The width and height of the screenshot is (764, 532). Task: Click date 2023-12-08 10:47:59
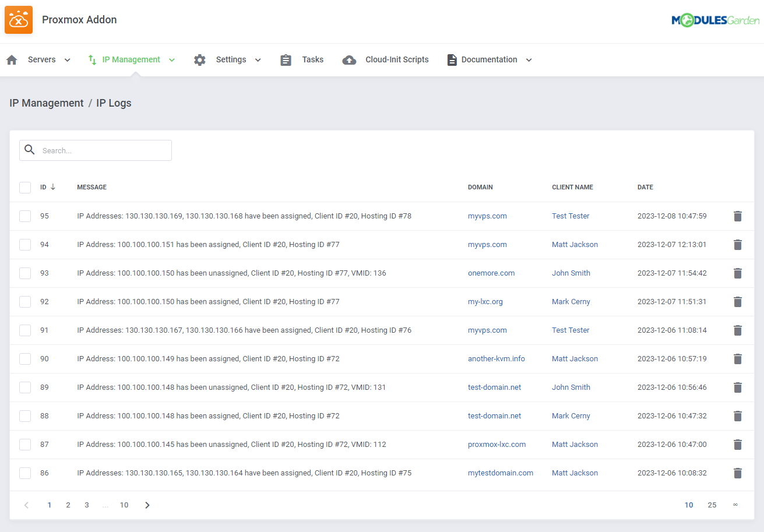672,216
